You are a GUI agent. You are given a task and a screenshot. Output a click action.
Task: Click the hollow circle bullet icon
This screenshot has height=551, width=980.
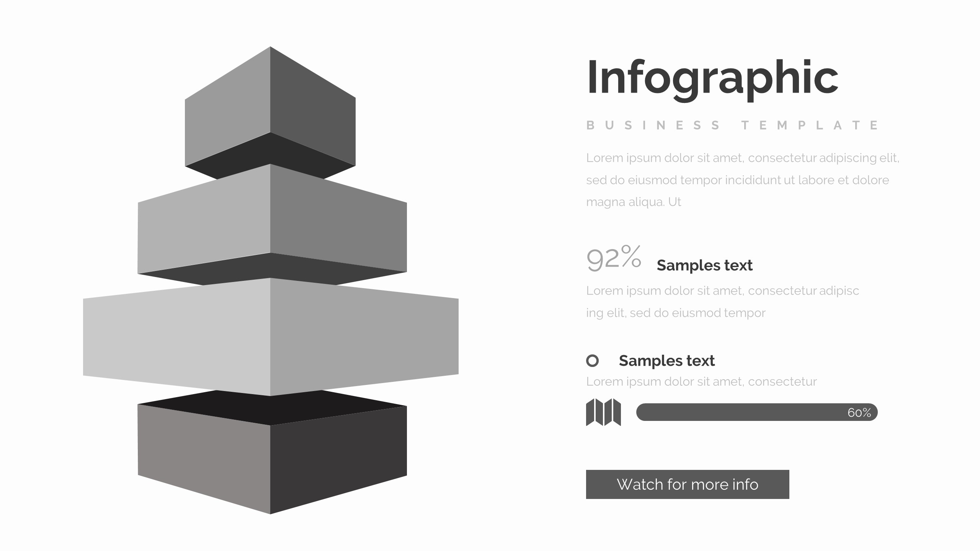coord(592,360)
